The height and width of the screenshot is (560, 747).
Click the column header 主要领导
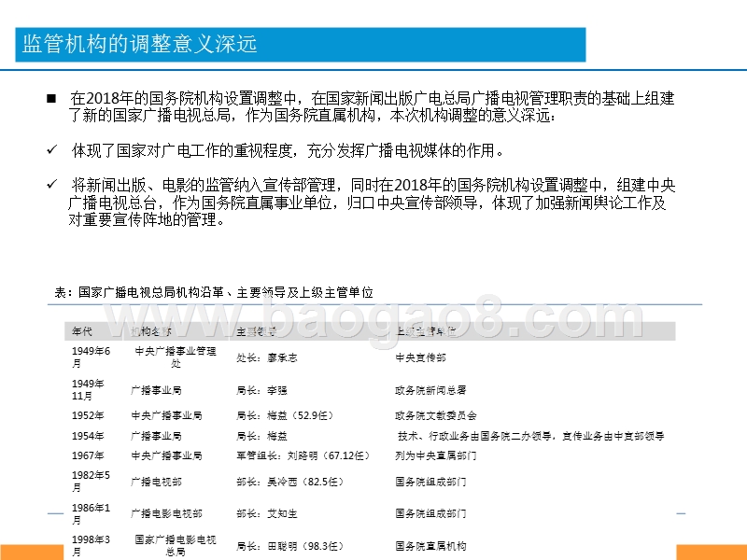point(256,331)
